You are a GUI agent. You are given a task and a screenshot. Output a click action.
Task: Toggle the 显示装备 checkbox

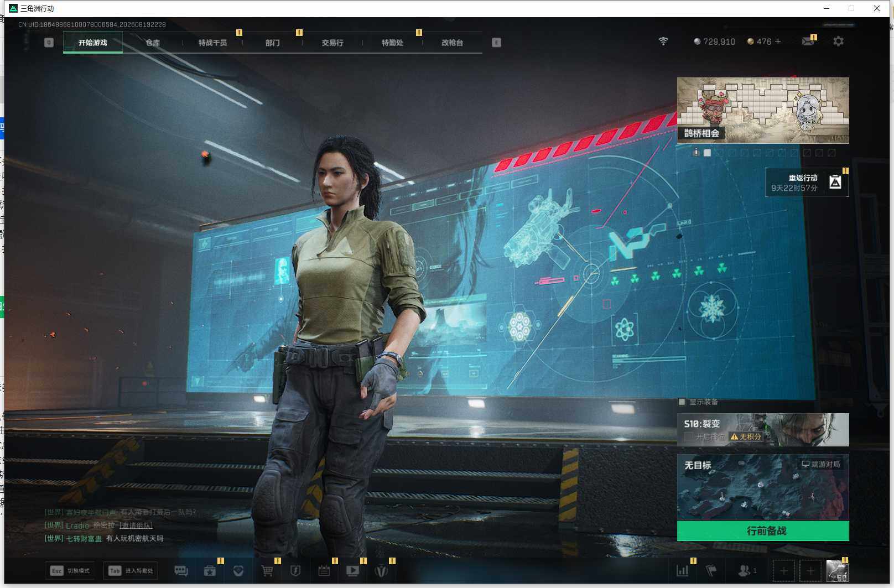click(682, 402)
